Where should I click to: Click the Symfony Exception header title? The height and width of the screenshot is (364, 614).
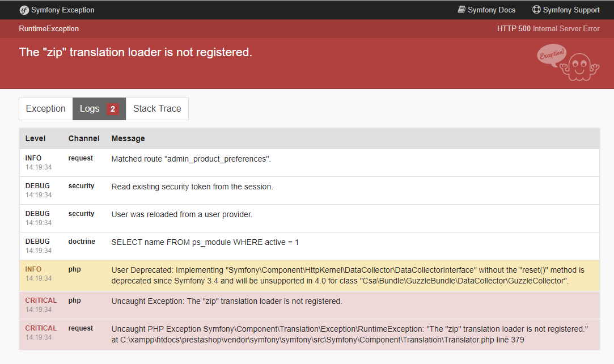click(x=62, y=10)
